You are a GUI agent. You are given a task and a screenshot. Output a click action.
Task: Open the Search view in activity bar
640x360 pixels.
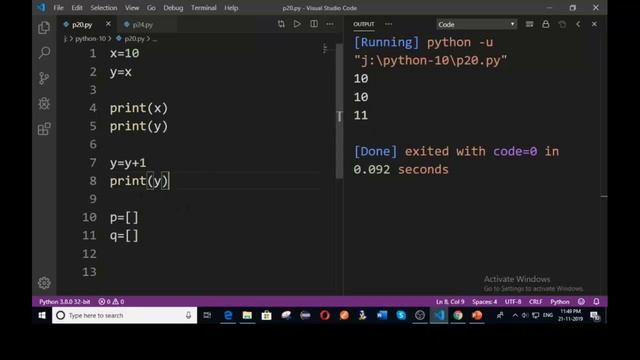(44, 53)
